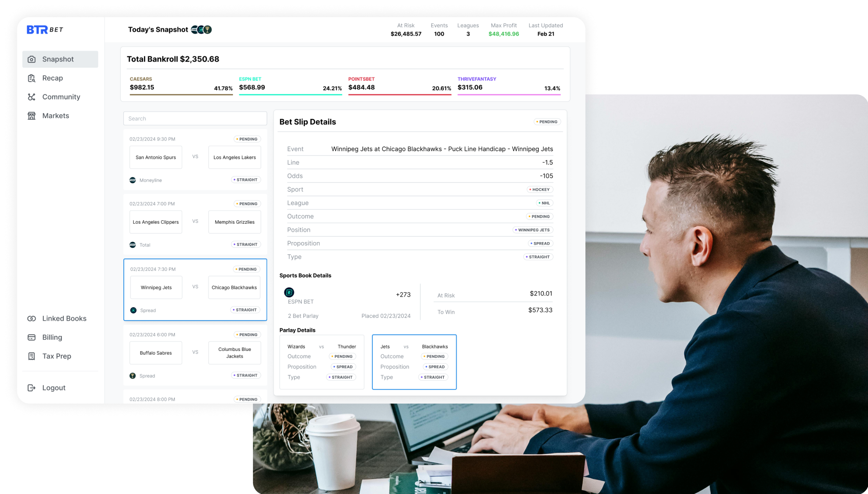Image resolution: width=868 pixels, height=494 pixels.
Task: Open the Recap section
Action: pos(52,78)
